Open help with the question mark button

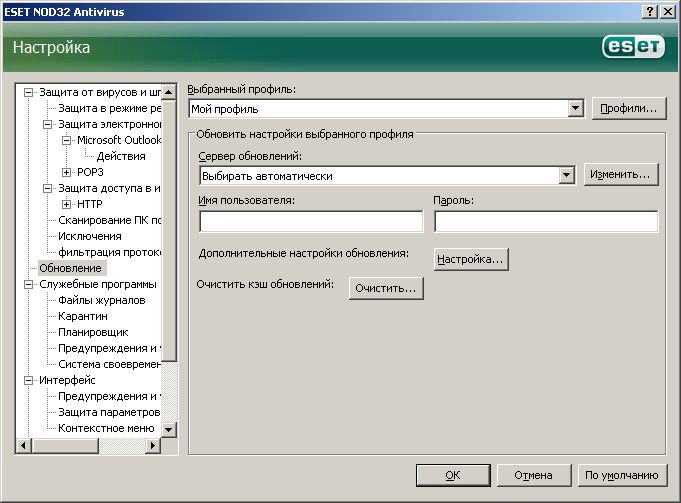point(650,11)
